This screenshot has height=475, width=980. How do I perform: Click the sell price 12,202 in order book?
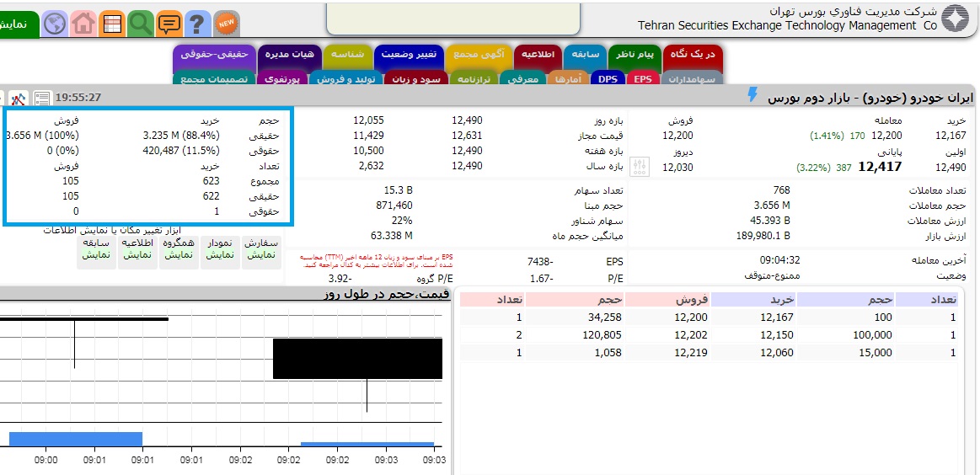(691, 335)
